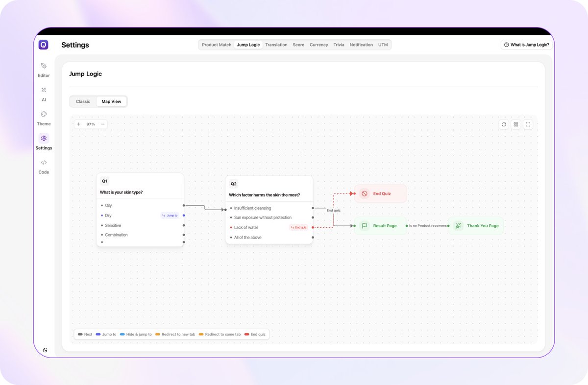This screenshot has width=588, height=385.
Task: Click Redirect to same tab legend entry
Action: [x=220, y=335]
